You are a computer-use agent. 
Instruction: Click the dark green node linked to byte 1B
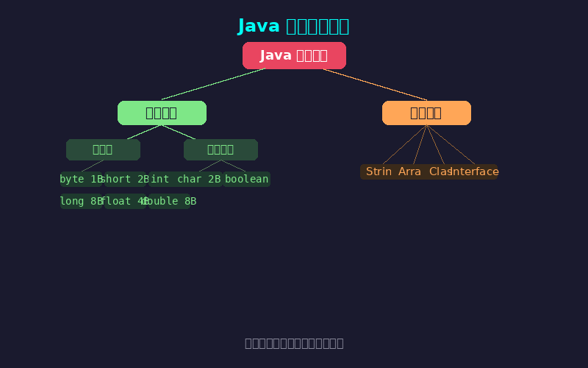tap(103, 149)
